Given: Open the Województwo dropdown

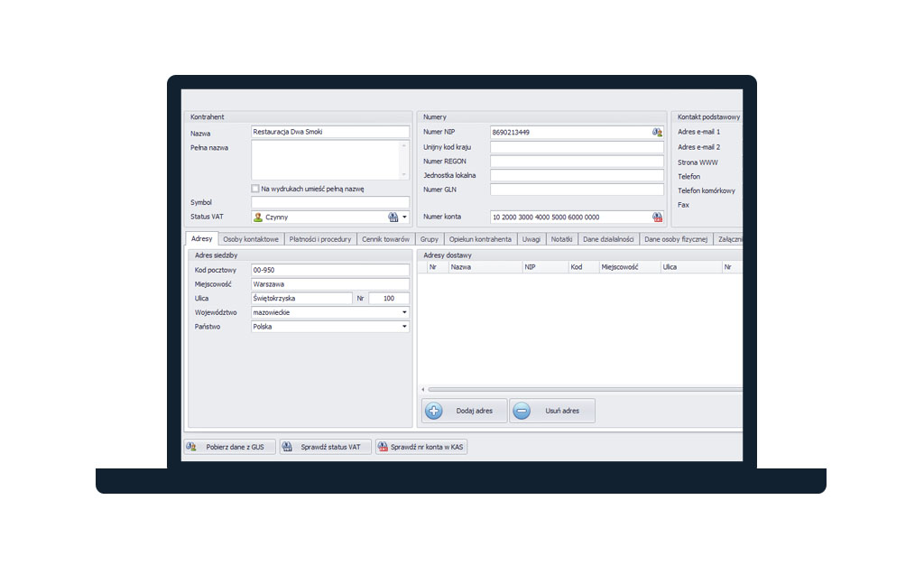Looking at the screenshot, I should (403, 312).
